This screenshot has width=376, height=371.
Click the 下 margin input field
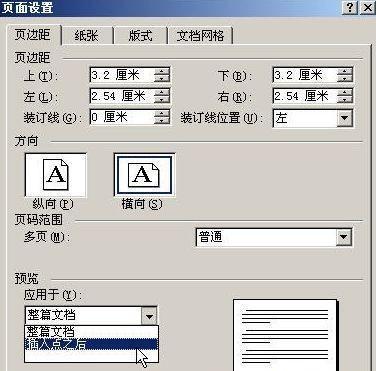click(305, 75)
